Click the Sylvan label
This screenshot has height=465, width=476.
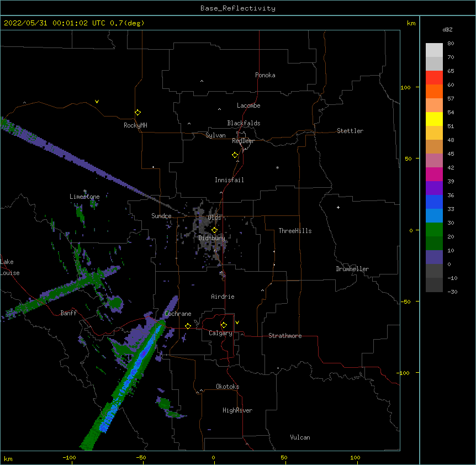click(215, 135)
